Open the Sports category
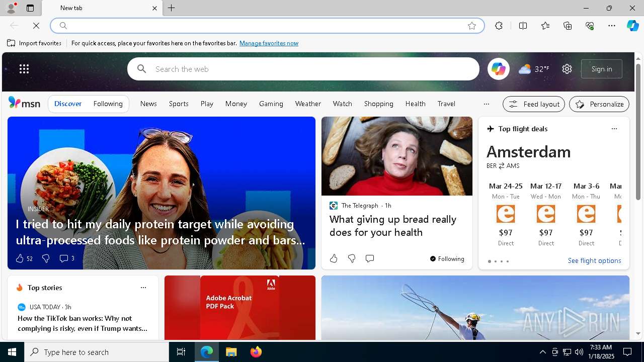This screenshot has height=362, width=644. tap(179, 104)
